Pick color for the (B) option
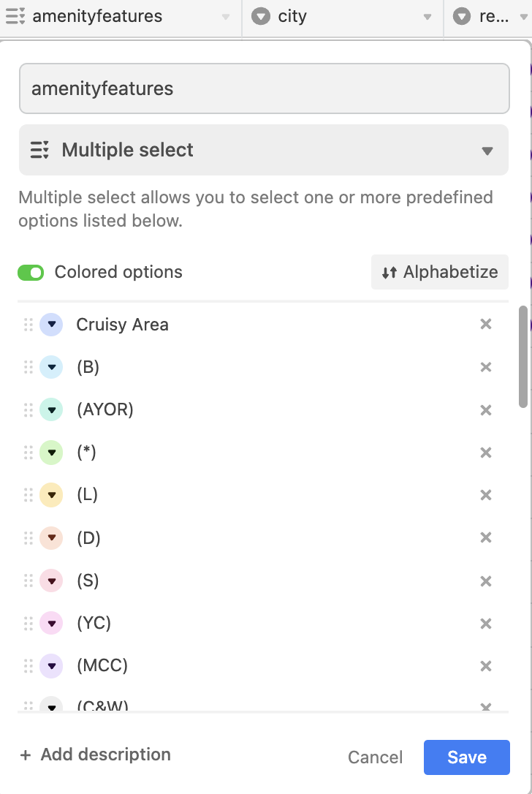The width and height of the screenshot is (532, 794). 51,367
